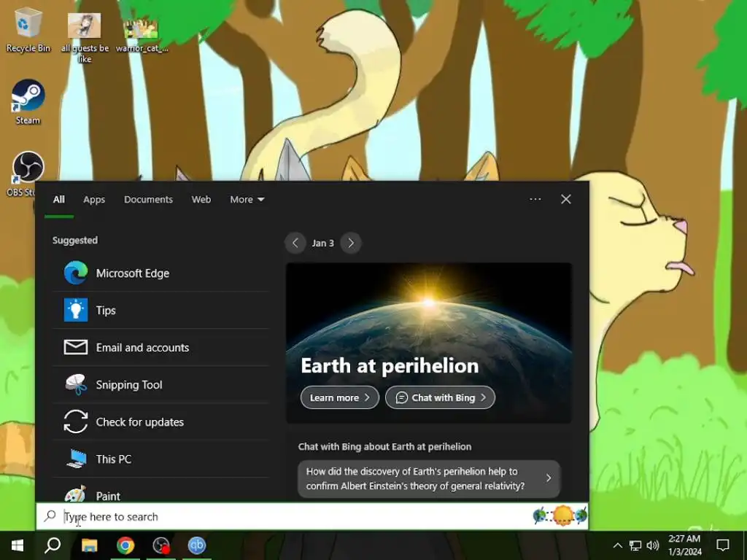Open Google Chrome from taskbar
This screenshot has height=560, width=747.
(x=125, y=545)
